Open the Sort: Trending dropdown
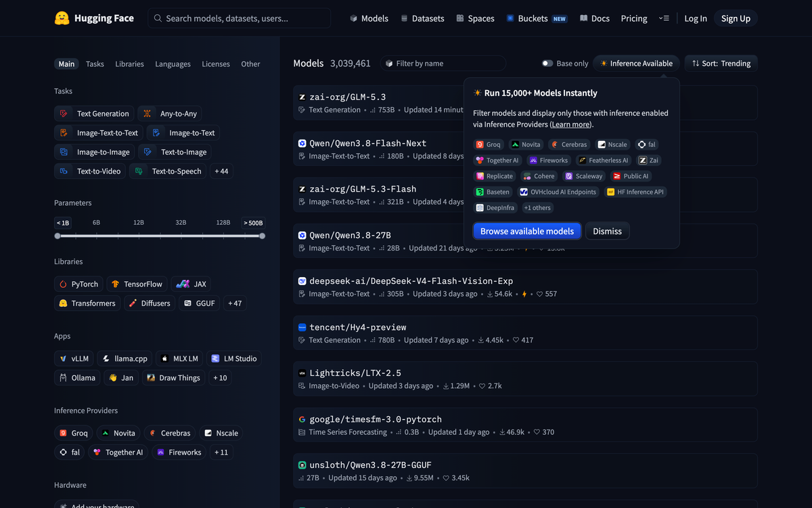The image size is (812, 508). tap(721, 64)
